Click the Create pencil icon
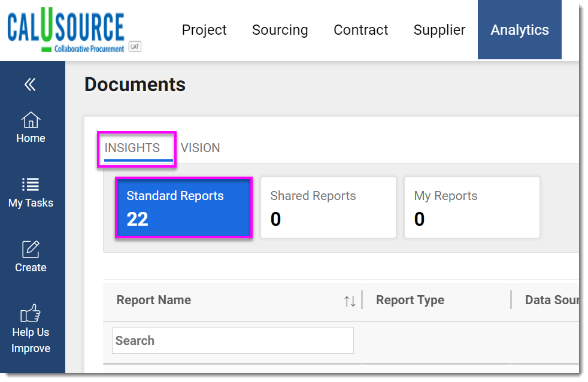Image resolution: width=588 pixels, height=382 pixels. pos(31,249)
